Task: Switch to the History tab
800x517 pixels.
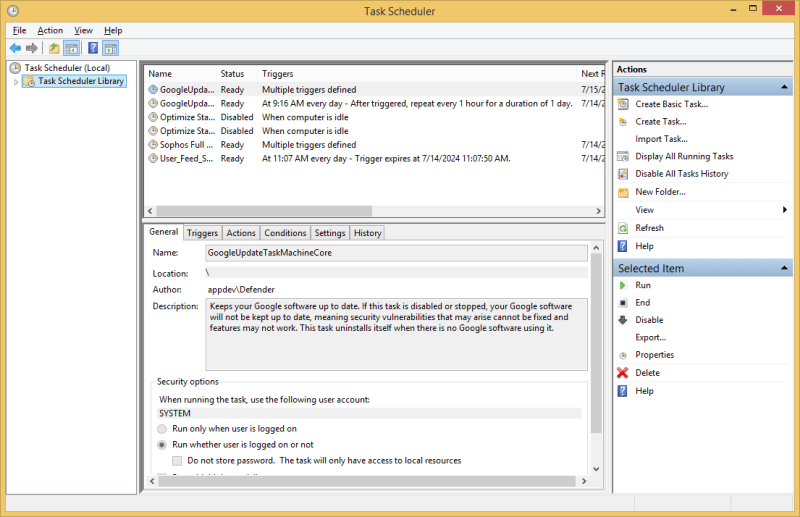Action: click(367, 233)
